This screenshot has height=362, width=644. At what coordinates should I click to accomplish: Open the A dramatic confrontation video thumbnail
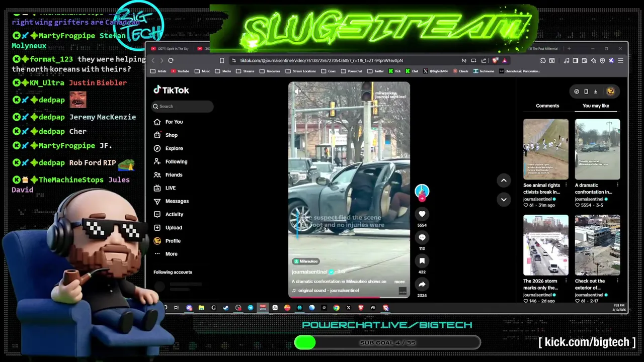(x=598, y=149)
